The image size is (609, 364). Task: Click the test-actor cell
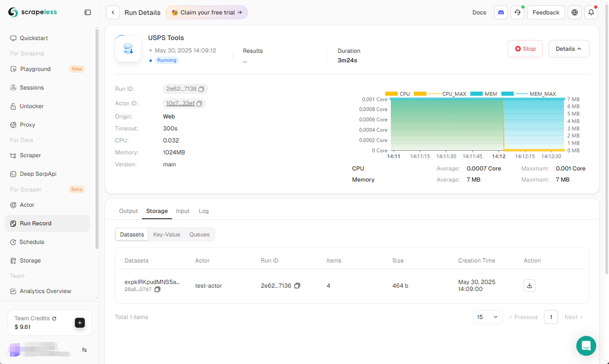pyautogui.click(x=208, y=286)
